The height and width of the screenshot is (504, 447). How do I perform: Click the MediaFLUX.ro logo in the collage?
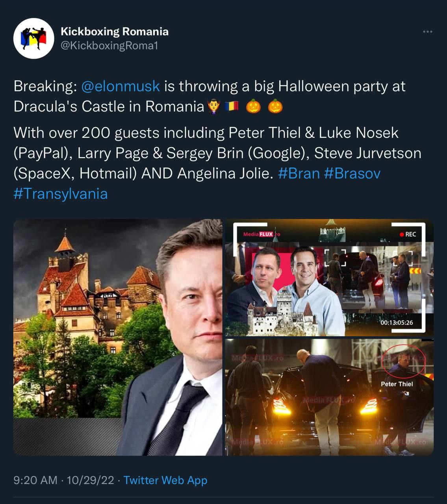pyautogui.click(x=262, y=234)
